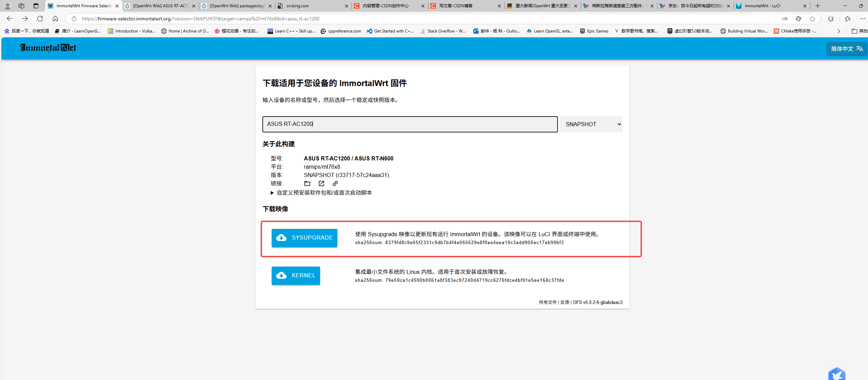
Task: Expand custom preinstalled packages section
Action: 321,193
